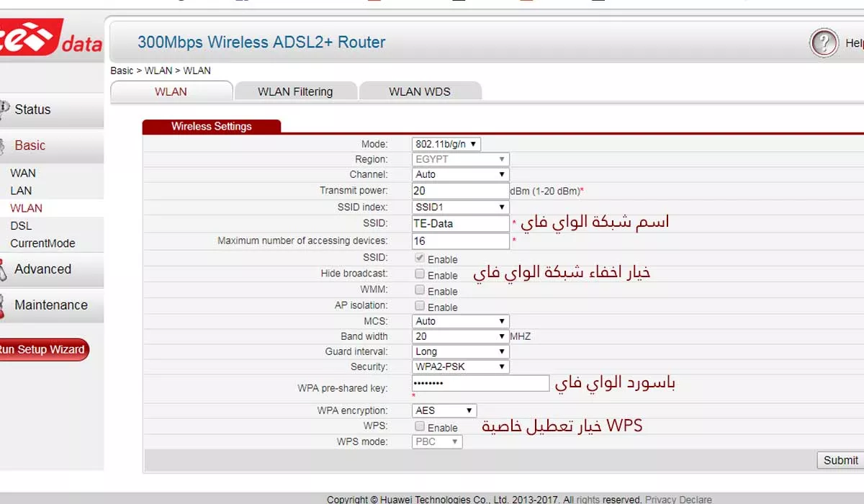Open the MCS Auto dropdown
This screenshot has height=504, width=864.
click(x=461, y=321)
